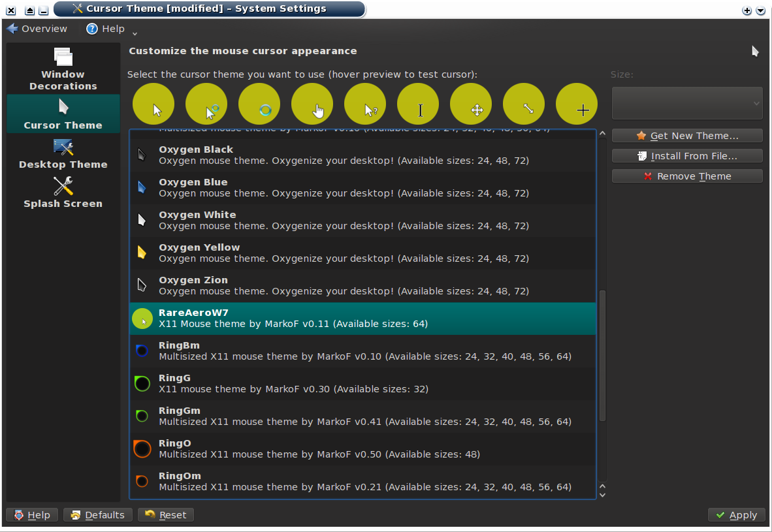Select the Oxygen White cursor theme
This screenshot has height=532, width=772.
(x=362, y=220)
